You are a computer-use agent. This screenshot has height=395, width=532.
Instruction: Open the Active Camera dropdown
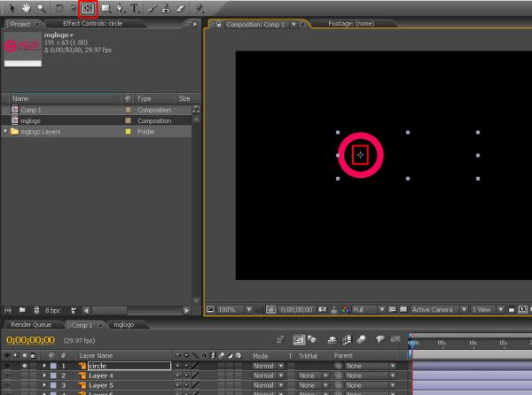click(x=440, y=310)
